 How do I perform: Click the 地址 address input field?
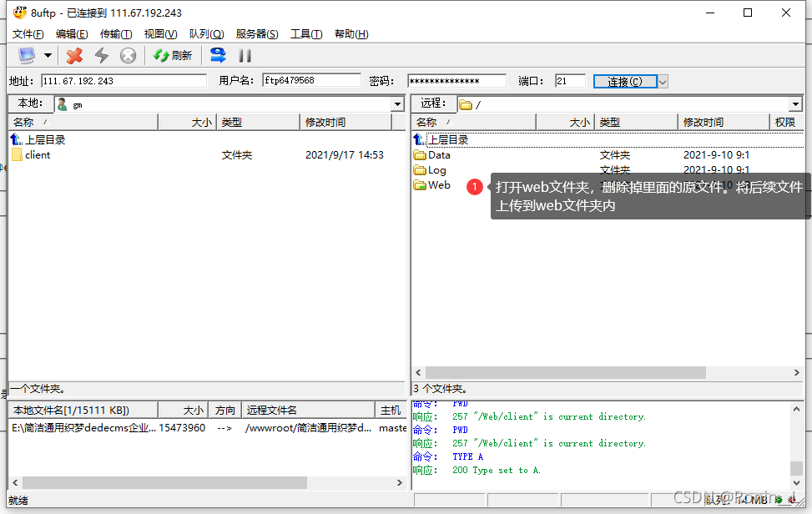[x=124, y=81]
